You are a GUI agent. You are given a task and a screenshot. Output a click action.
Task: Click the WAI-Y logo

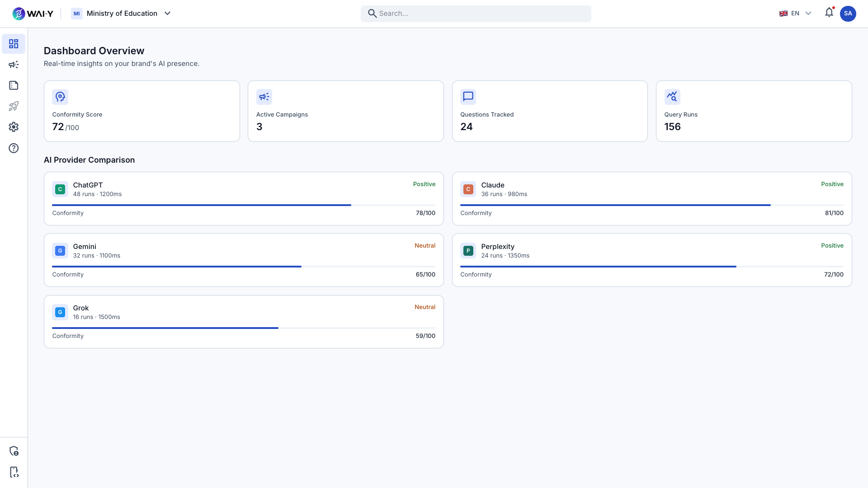click(x=33, y=14)
